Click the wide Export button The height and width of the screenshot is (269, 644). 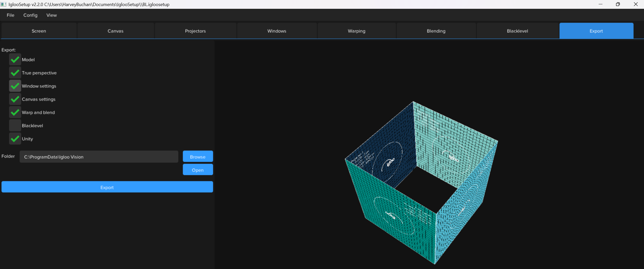click(x=107, y=187)
